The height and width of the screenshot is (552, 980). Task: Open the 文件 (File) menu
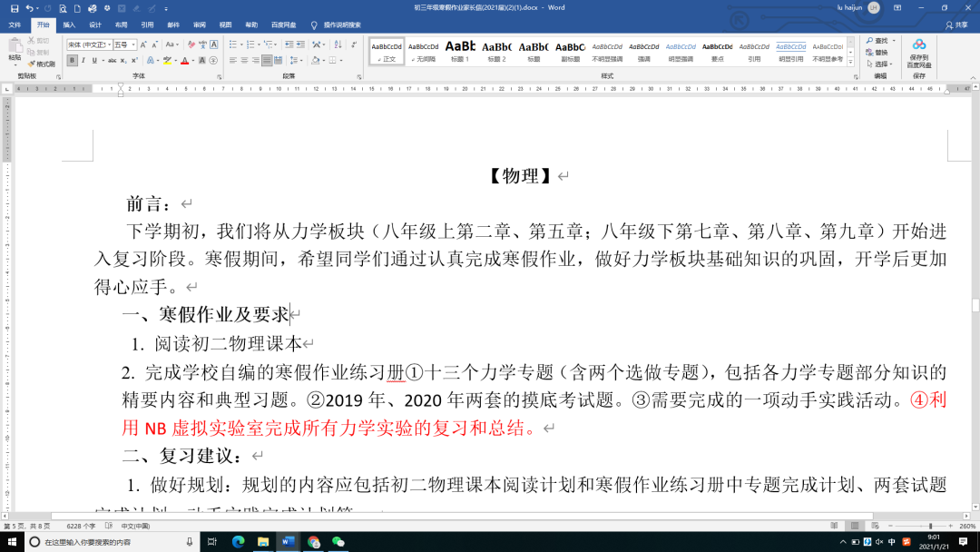(x=15, y=25)
